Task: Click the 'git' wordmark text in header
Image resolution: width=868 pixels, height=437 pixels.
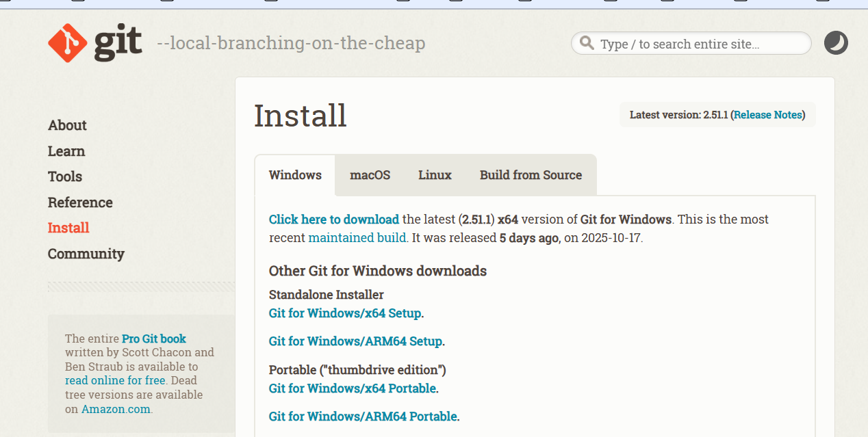Action: point(118,42)
